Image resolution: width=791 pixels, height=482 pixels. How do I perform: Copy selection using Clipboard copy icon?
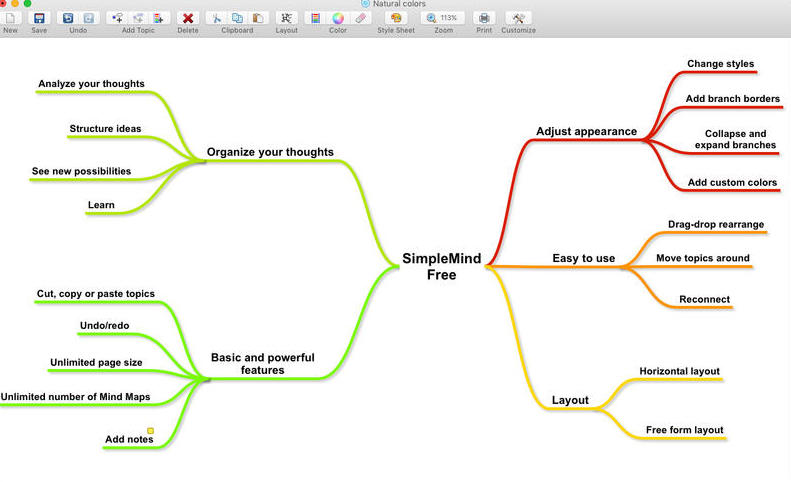pos(237,18)
